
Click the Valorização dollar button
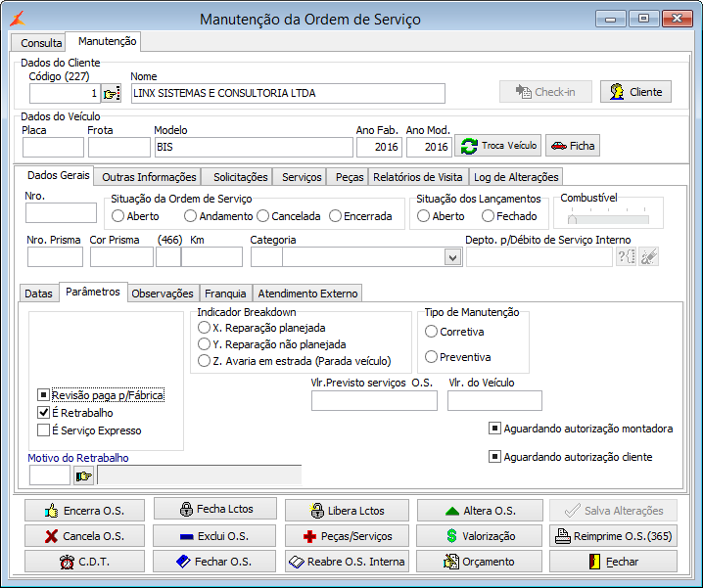coord(480,536)
